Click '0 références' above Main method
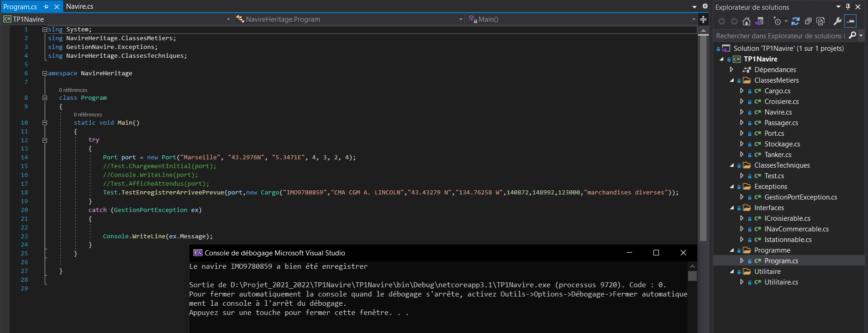 pyautogui.click(x=88, y=115)
